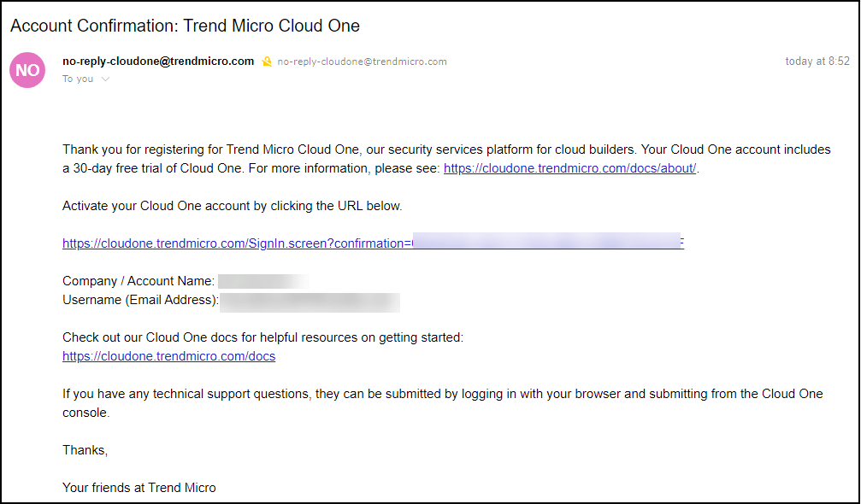Viewport: 861px width, 504px height.
Task: Click the bold sender name no-reply-cloudone@trendmicro.com
Action: click(158, 62)
